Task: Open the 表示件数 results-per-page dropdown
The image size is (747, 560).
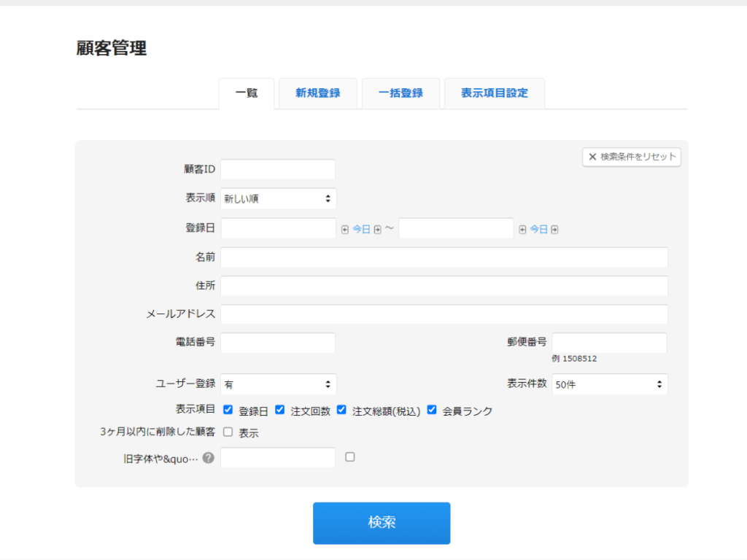Action: pos(610,384)
